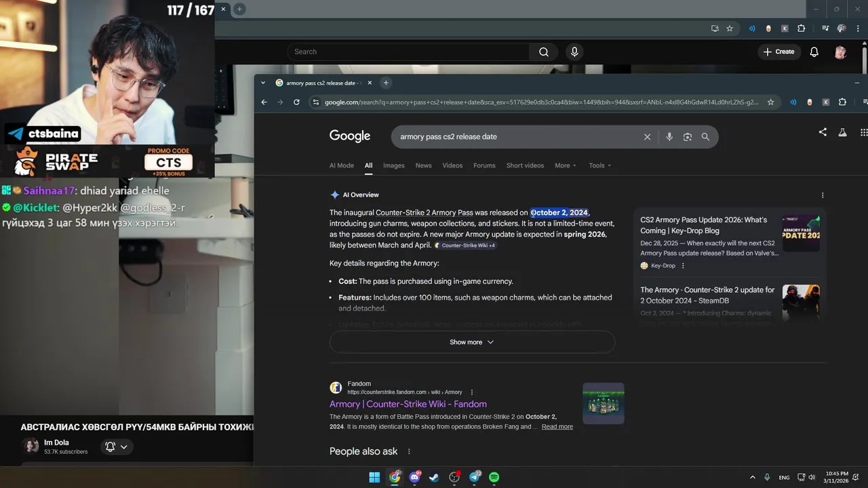Open 'The Armory - Counter-Strike 2 update' SteamDB link

(707, 295)
